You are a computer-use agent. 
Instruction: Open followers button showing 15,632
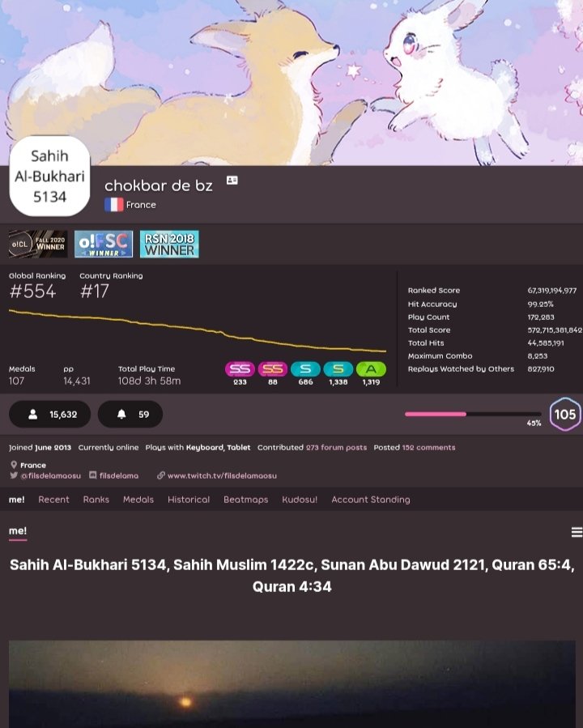pyautogui.click(x=49, y=414)
